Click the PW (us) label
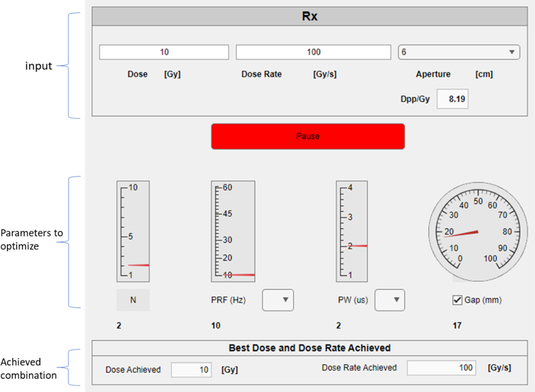 (353, 300)
